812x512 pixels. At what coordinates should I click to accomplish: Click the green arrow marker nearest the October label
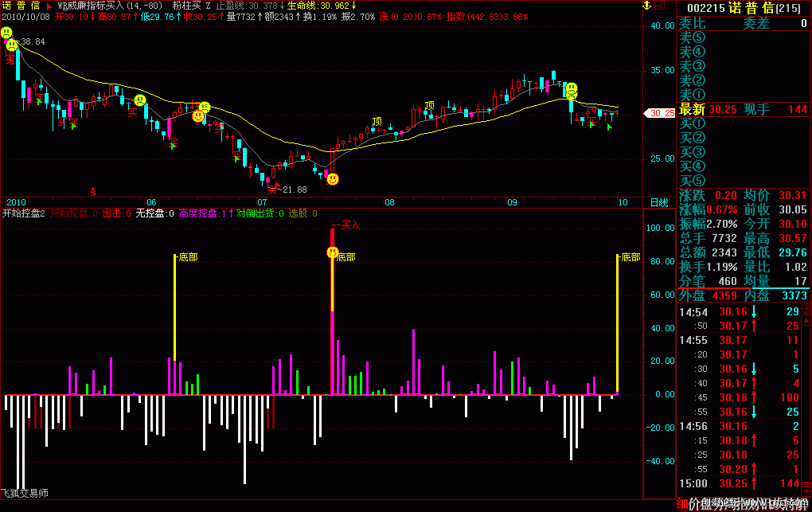pos(610,127)
